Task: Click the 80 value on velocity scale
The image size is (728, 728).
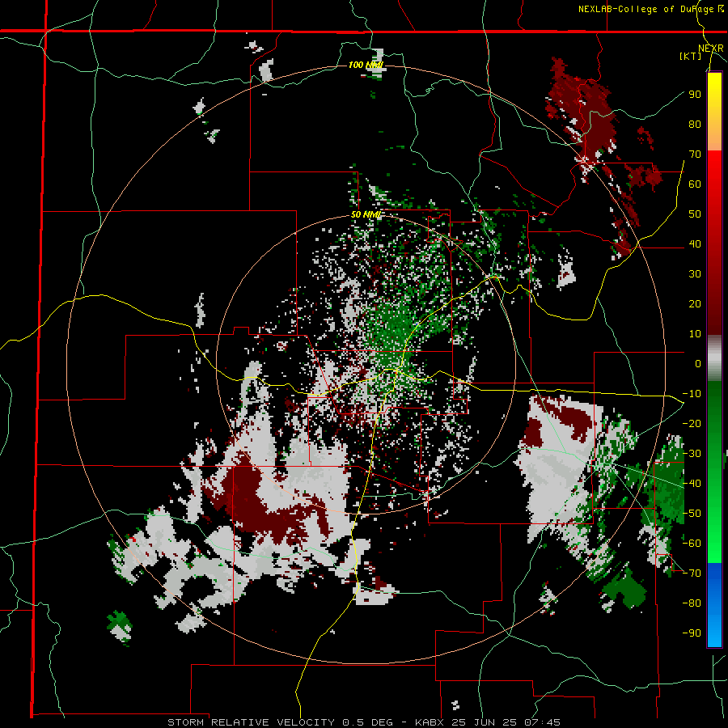Action: point(695,124)
